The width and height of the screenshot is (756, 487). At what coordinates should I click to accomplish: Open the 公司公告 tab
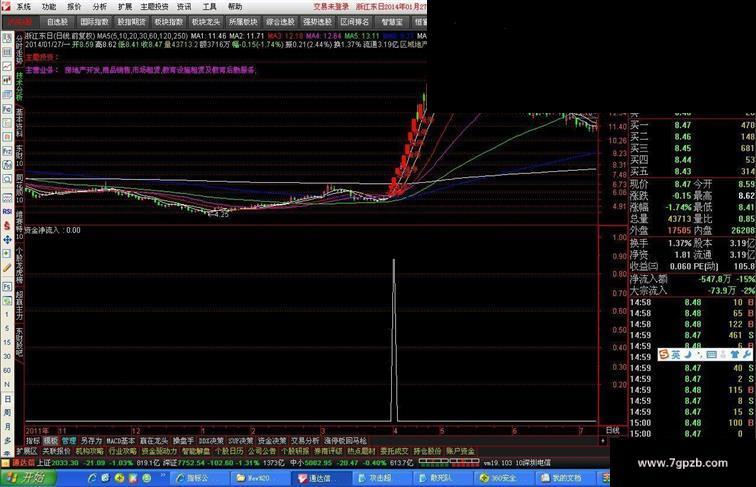pyautogui.click(x=262, y=451)
